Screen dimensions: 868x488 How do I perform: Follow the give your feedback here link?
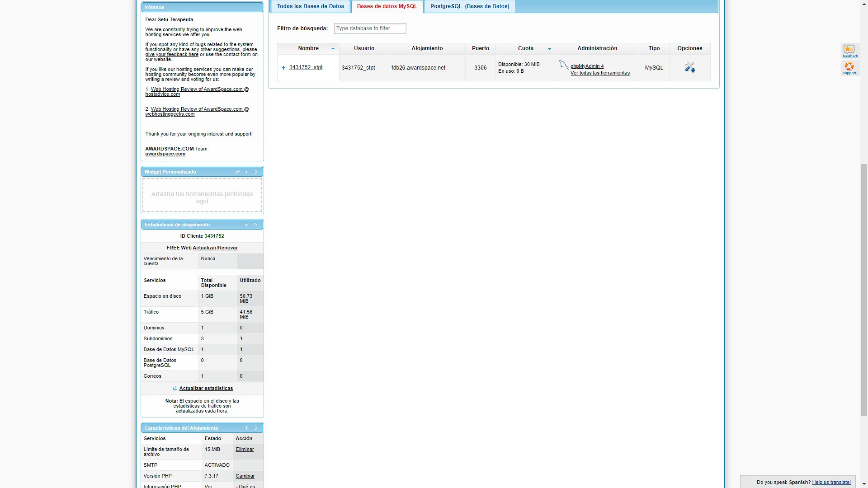[x=172, y=54]
